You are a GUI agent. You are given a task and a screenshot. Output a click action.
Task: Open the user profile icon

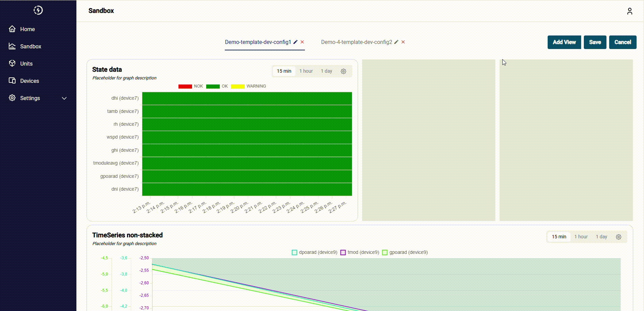(629, 11)
